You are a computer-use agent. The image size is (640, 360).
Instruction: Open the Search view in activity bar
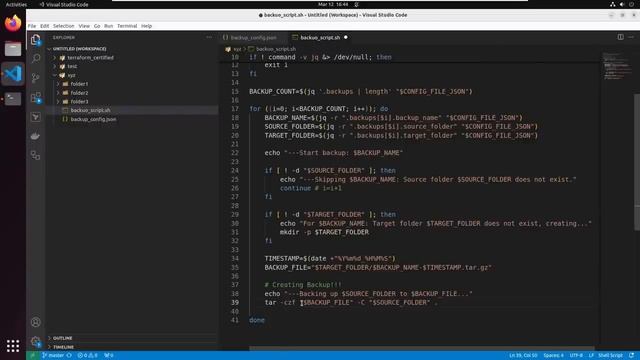pyautogui.click(x=36, y=58)
